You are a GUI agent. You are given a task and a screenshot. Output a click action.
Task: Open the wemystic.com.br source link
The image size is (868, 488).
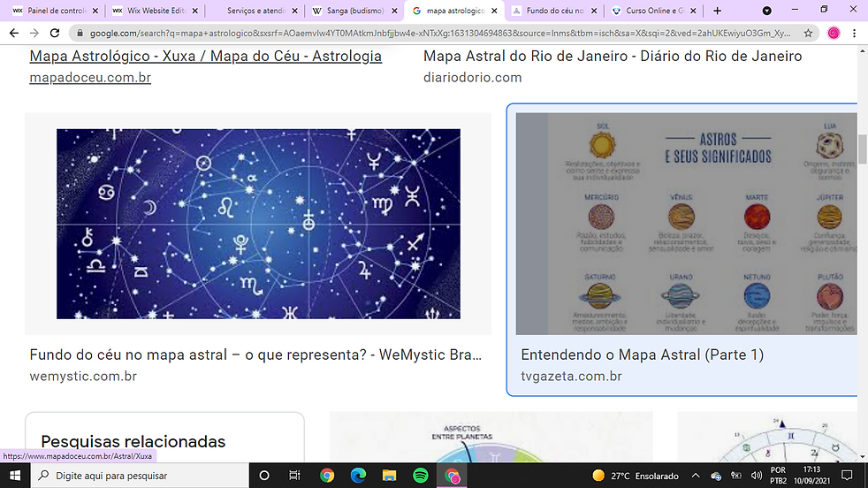click(83, 376)
